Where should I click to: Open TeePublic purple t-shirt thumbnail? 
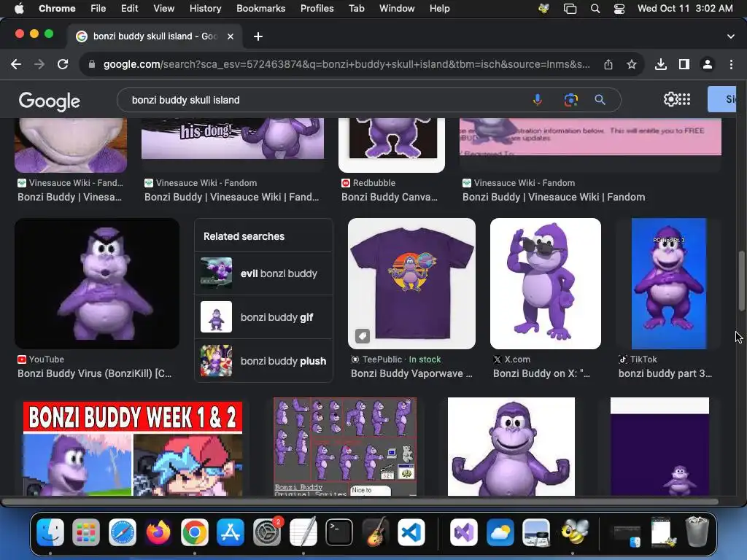click(411, 284)
